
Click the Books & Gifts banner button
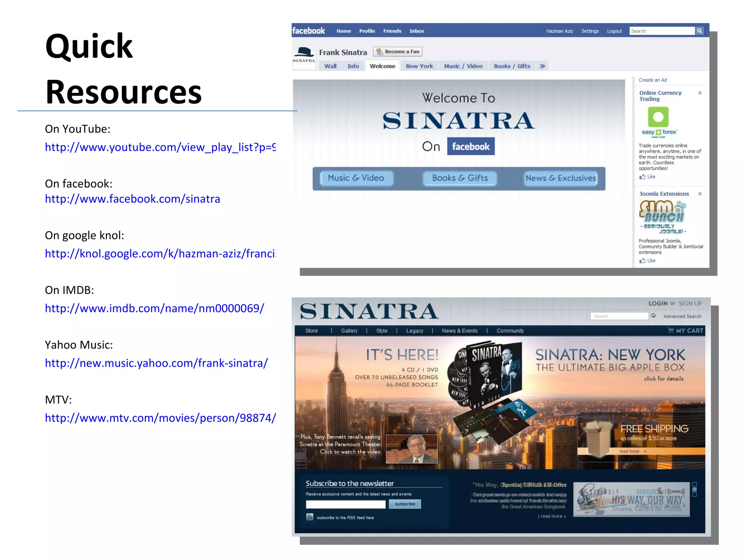(x=460, y=178)
